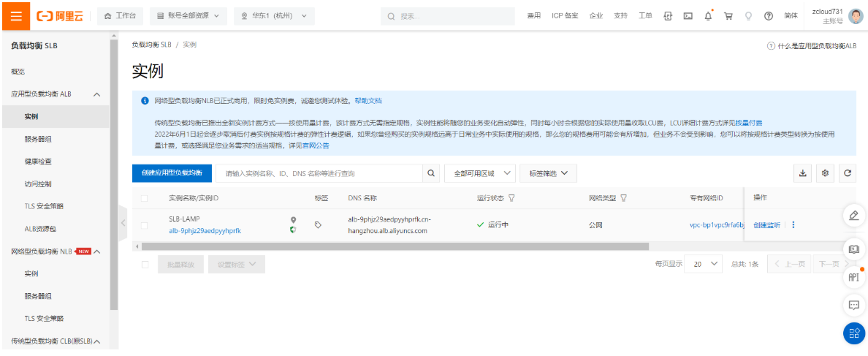868x356 pixels.
Task: Collapse the left sidebar handle
Action: click(x=123, y=223)
